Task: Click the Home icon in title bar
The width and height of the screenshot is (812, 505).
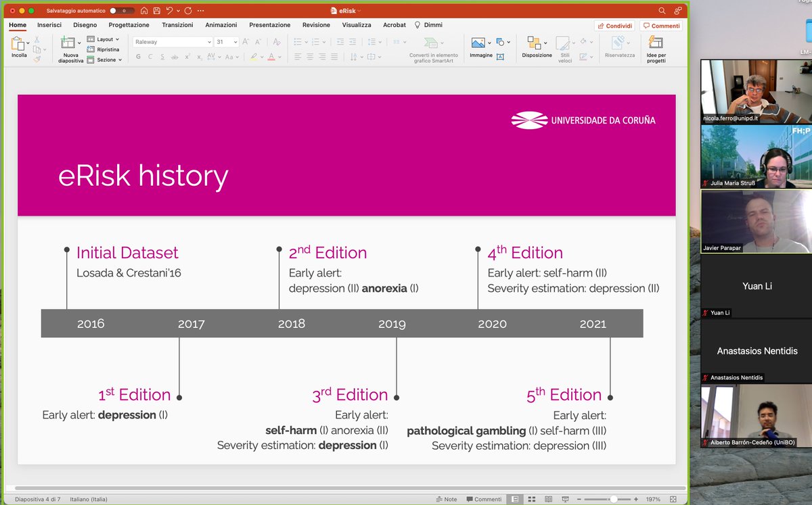Action: click(x=144, y=11)
